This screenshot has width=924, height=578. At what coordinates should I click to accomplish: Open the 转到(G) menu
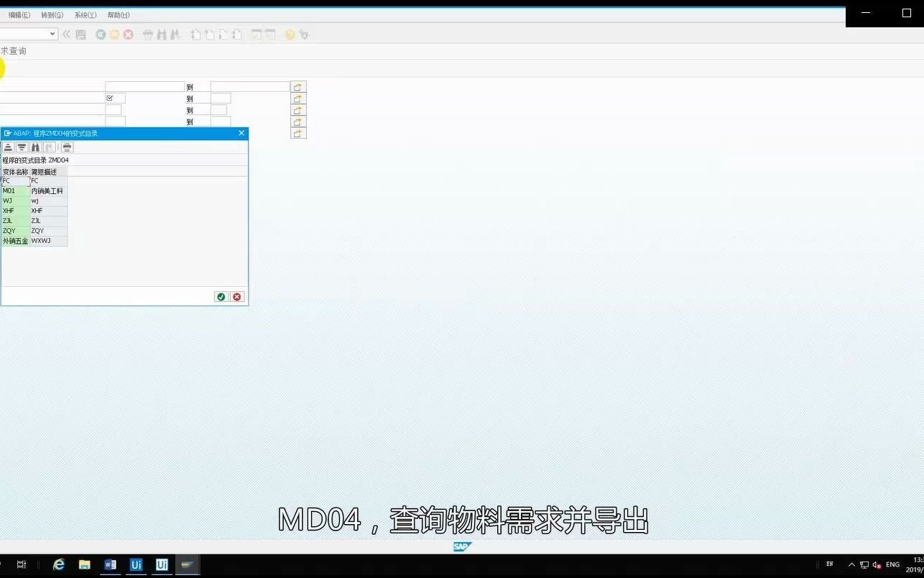pos(52,15)
